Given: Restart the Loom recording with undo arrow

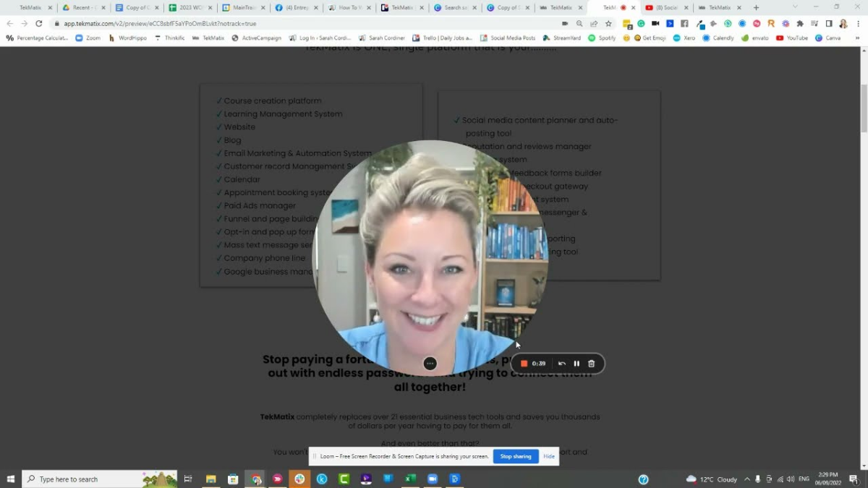Looking at the screenshot, I should coord(562,364).
